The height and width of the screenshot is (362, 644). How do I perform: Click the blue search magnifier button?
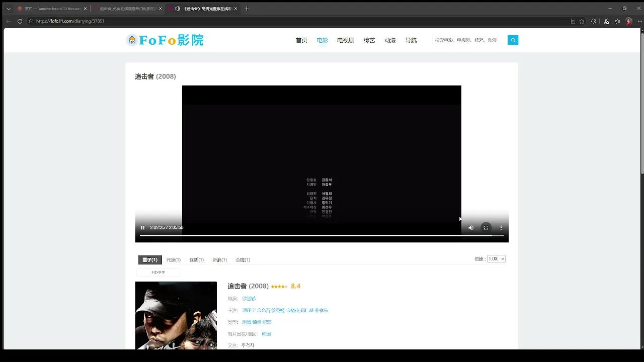pyautogui.click(x=513, y=40)
